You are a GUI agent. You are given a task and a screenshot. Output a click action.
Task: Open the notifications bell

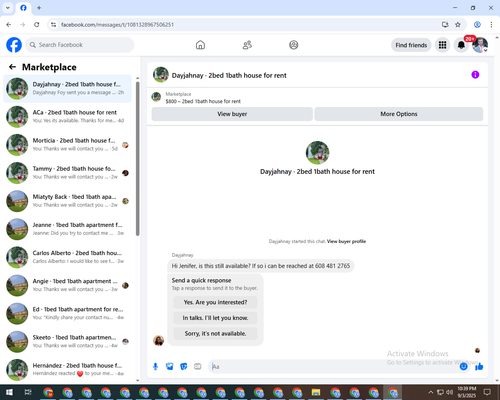[x=461, y=45]
